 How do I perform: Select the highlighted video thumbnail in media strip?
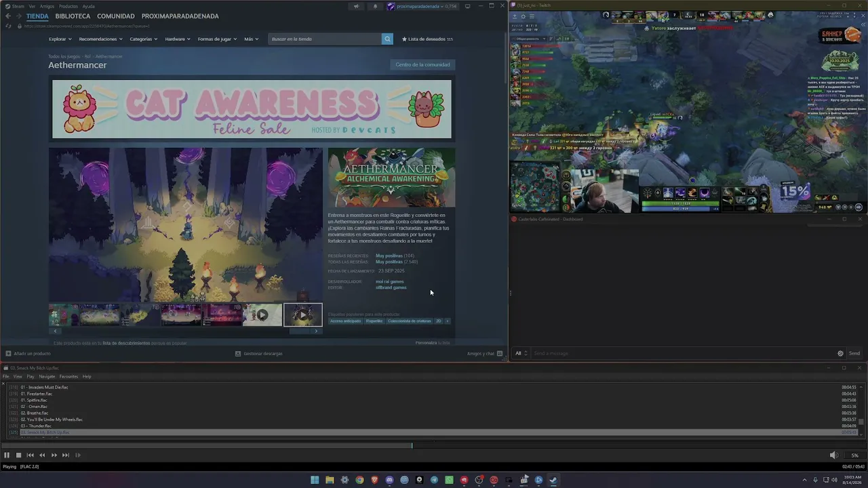click(x=302, y=314)
